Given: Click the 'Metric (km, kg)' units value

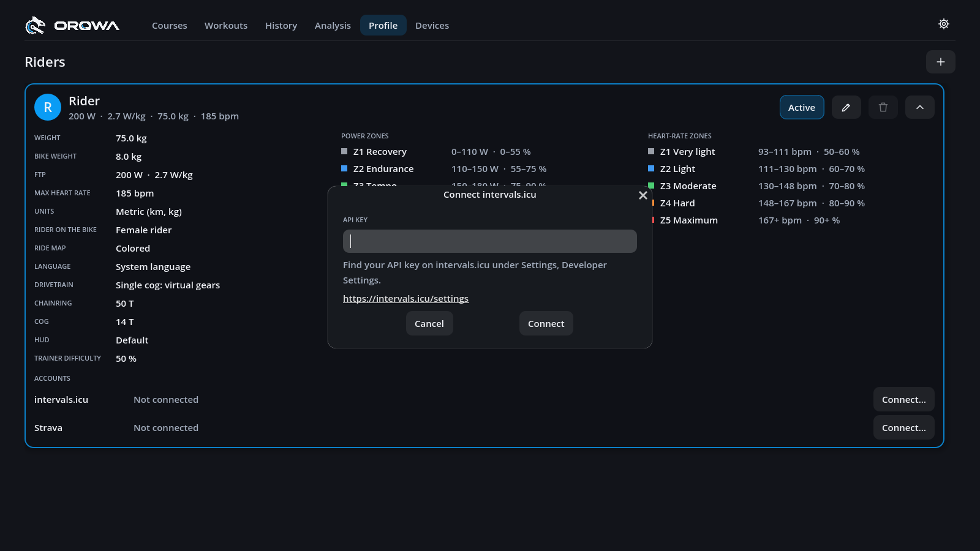Looking at the screenshot, I should coord(149,212).
